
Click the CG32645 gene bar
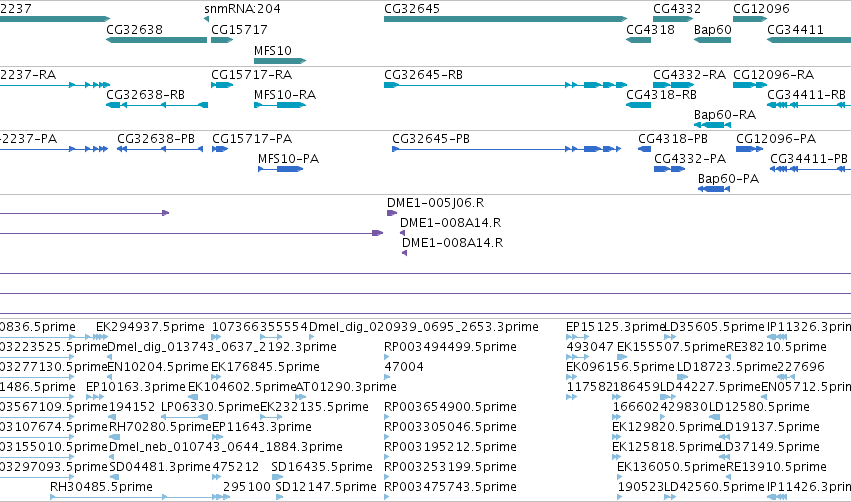(505, 19)
